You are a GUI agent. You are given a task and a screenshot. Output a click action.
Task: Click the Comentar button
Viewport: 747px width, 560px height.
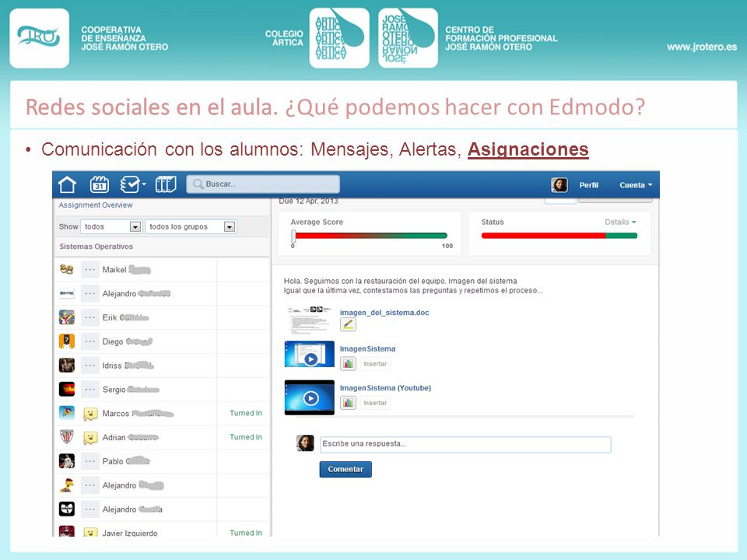[345, 469]
